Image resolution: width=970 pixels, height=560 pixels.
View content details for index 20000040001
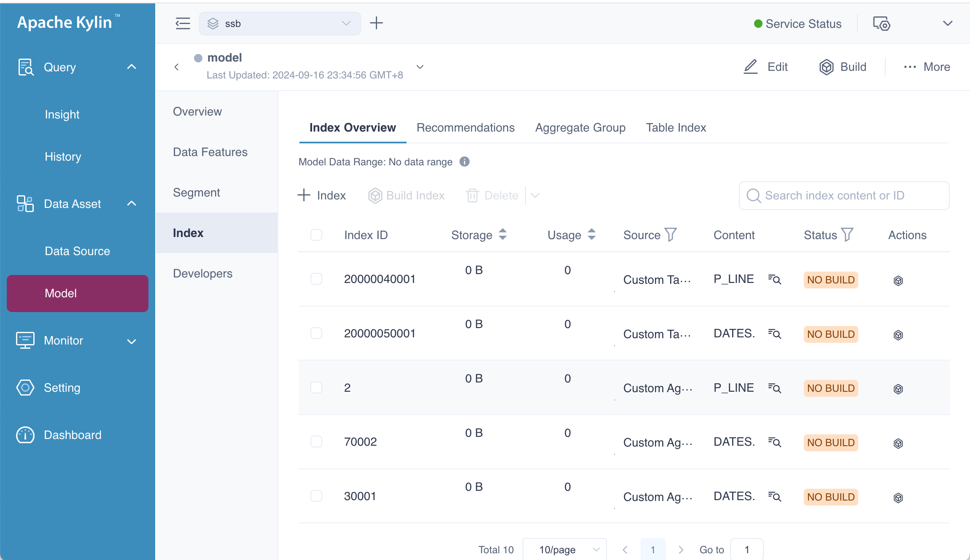774,280
